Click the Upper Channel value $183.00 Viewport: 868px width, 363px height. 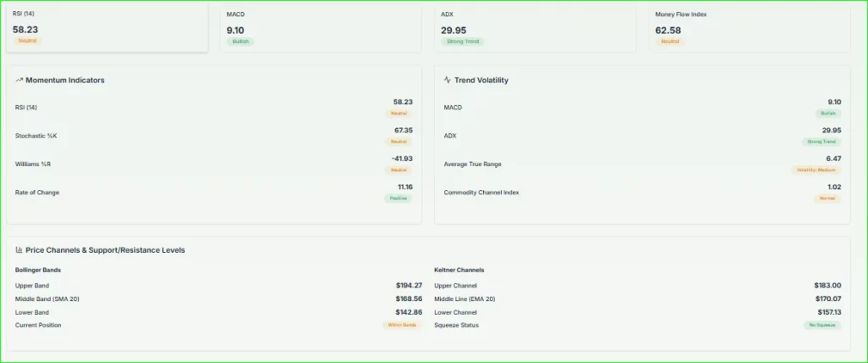(828, 286)
